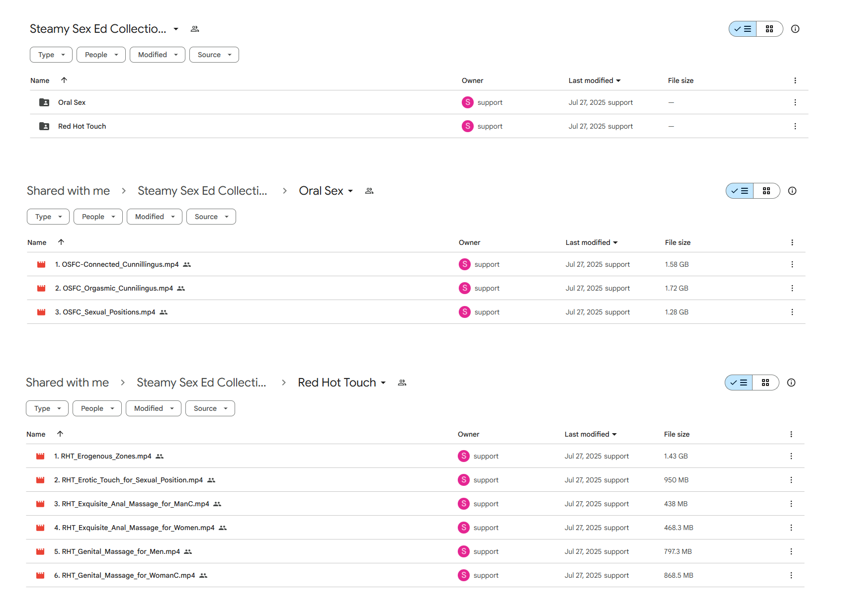This screenshot has width=843, height=616.
Task: Select 5. RHT_Genital_Massage_for_Men.mp4 file name
Action: [x=117, y=551]
